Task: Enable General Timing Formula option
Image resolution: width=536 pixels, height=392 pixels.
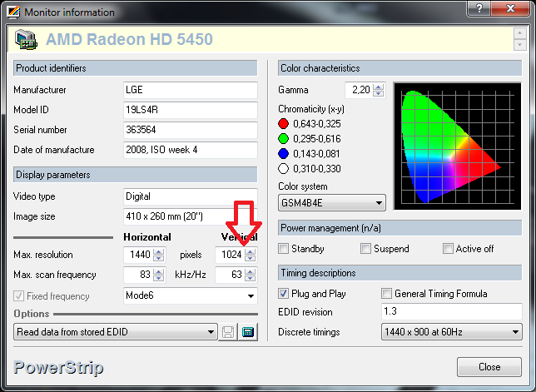Action: pos(386,294)
